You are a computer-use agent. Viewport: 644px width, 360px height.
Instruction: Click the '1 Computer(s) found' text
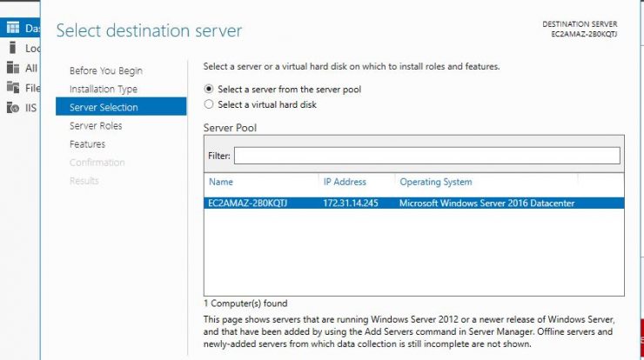(245, 303)
